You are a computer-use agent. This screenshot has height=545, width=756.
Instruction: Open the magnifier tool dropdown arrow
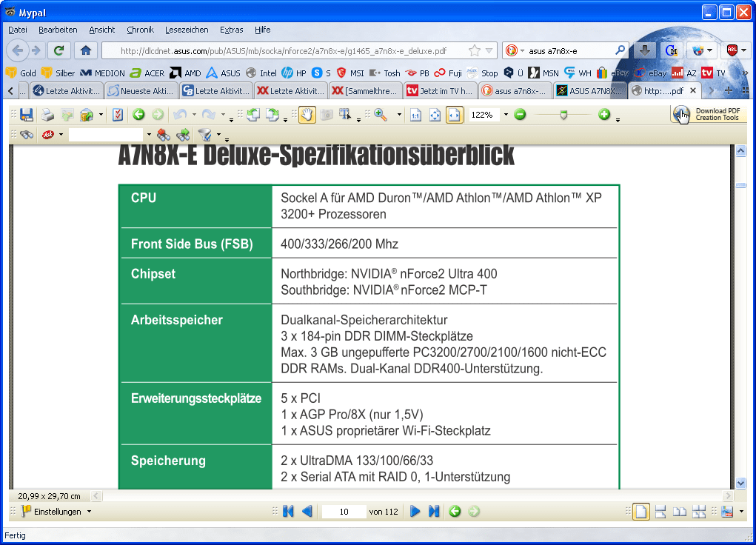[x=399, y=115]
